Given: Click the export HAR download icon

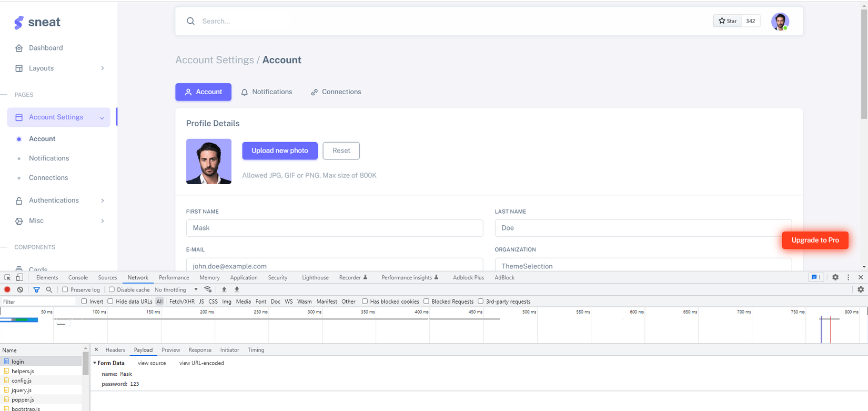Looking at the screenshot, I should click(237, 289).
